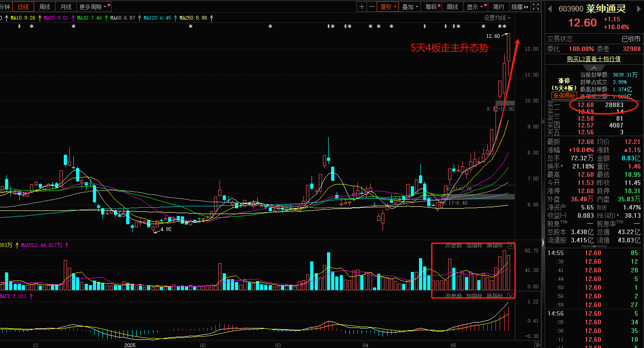Screen dimensions: 644x348
Task: Click 购买L2查看十档行情 link
Action: (x=593, y=59)
